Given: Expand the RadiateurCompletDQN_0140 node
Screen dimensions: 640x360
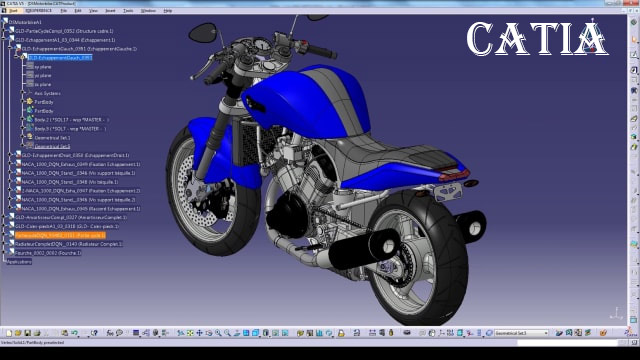Looking at the screenshot, I should (x=4, y=244).
